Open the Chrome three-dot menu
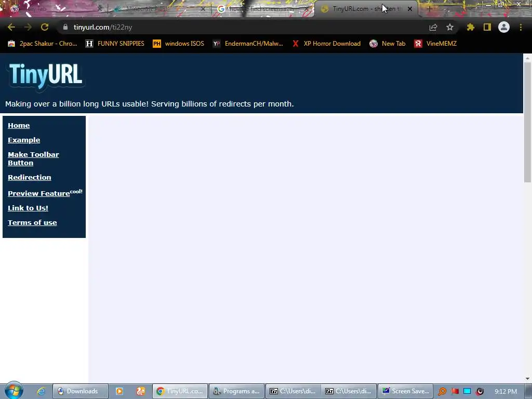This screenshot has height=399, width=532. pyautogui.click(x=521, y=27)
